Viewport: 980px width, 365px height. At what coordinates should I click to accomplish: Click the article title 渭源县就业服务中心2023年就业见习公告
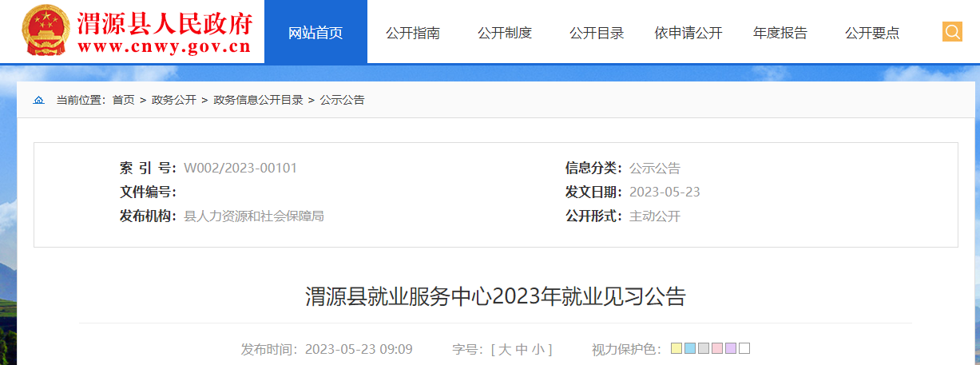(495, 296)
